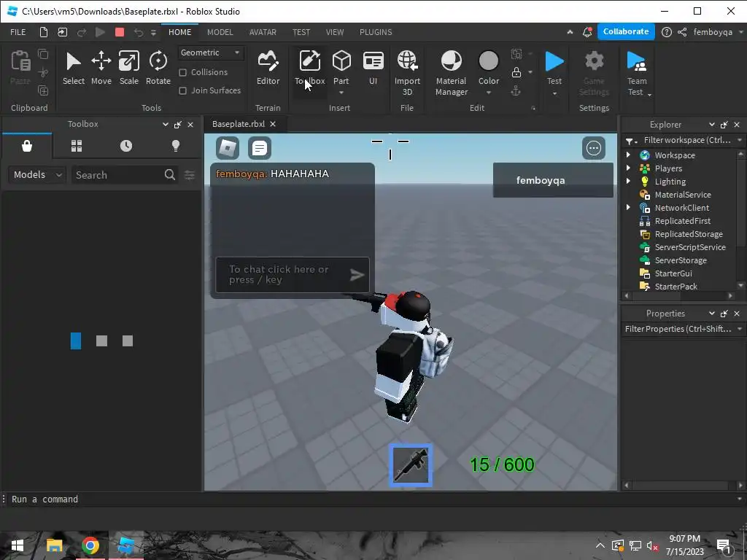747x560 pixels.
Task: Open the Color picker swatch
Action: pos(489,61)
